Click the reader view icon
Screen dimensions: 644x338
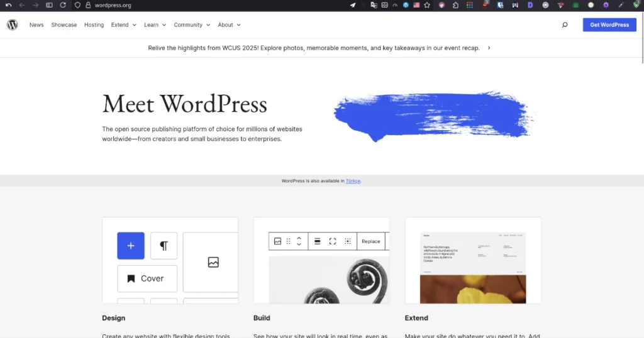(384, 5)
